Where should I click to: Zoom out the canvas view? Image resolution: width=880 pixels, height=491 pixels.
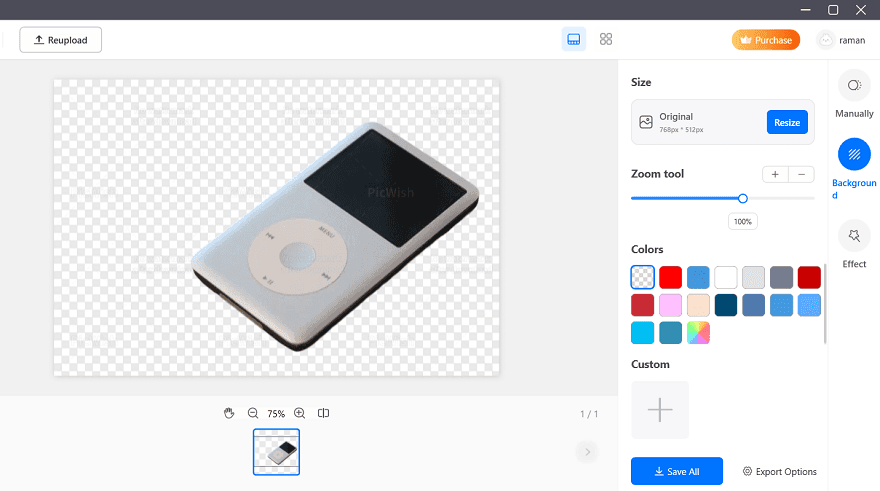pyautogui.click(x=253, y=413)
